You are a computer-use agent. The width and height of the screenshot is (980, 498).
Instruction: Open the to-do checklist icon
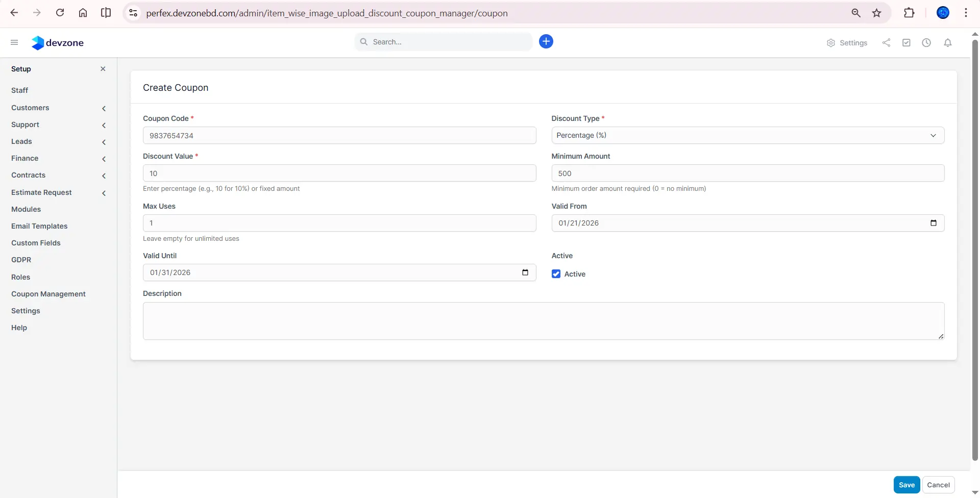pos(906,43)
